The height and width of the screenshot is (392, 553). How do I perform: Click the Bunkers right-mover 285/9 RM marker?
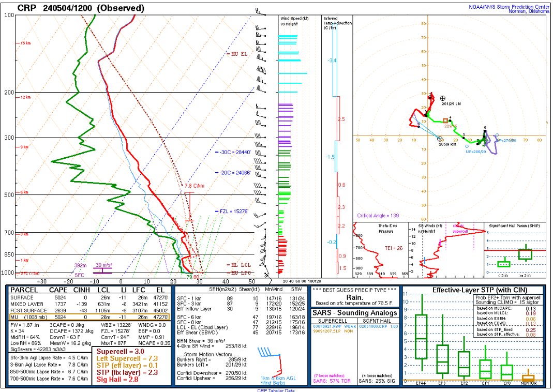pos(440,139)
